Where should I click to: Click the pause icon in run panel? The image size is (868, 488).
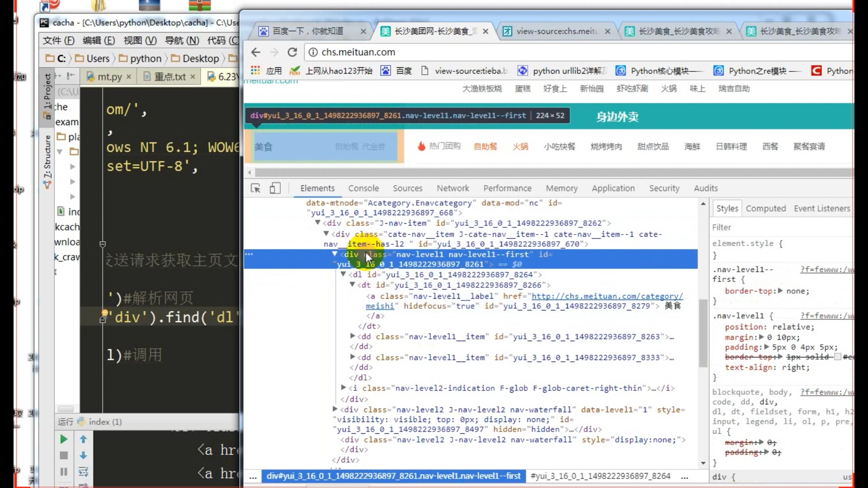click(64, 472)
